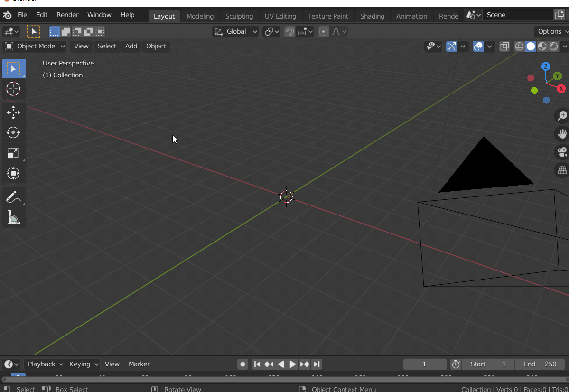The width and height of the screenshot is (569, 392).
Task: Choose Extend selection mode icon
Action: pyautogui.click(x=65, y=32)
